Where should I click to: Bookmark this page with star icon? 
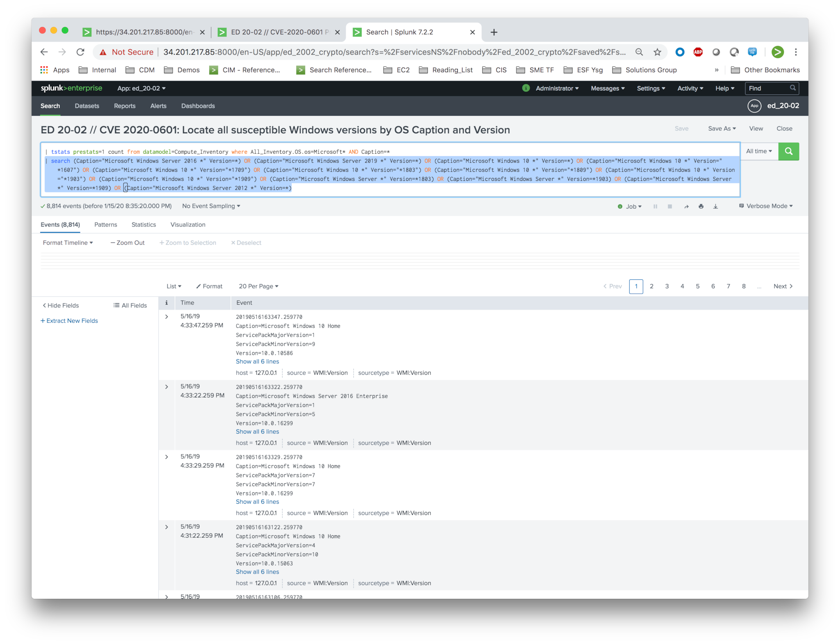pyautogui.click(x=657, y=52)
